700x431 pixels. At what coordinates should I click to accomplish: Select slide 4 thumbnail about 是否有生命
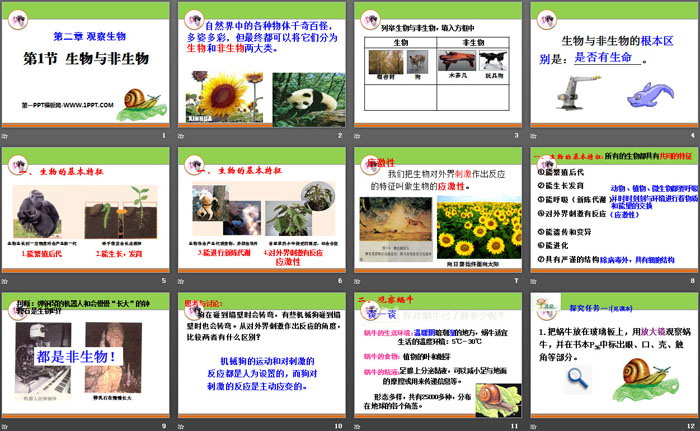click(614, 64)
